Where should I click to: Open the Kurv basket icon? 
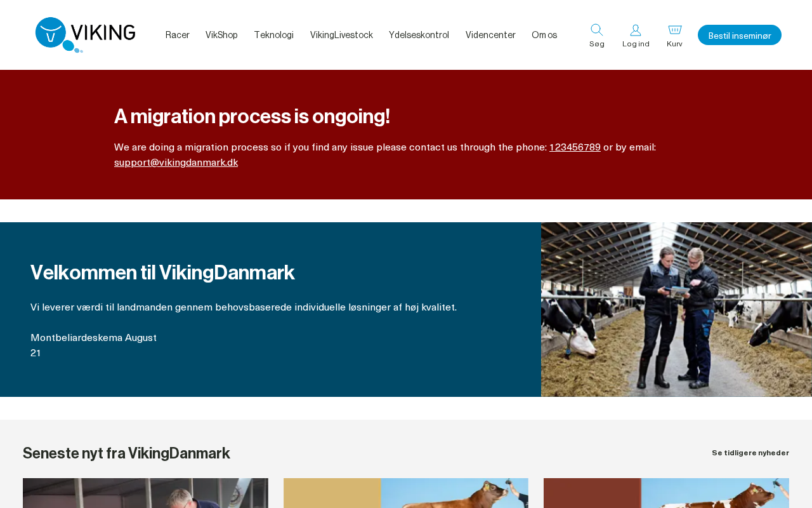point(675,30)
